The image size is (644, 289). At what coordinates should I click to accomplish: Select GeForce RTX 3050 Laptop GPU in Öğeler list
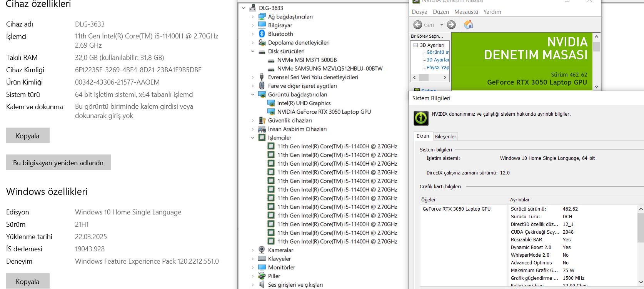[457, 209]
